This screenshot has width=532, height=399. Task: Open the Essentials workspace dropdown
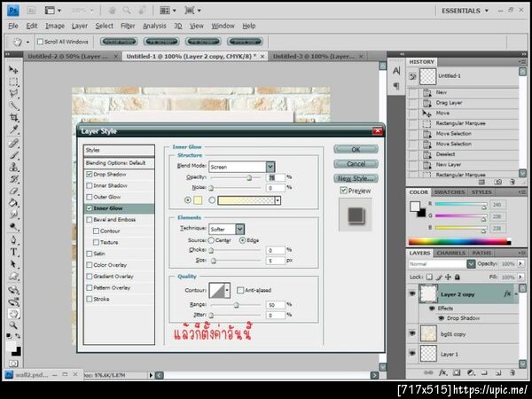(x=465, y=11)
